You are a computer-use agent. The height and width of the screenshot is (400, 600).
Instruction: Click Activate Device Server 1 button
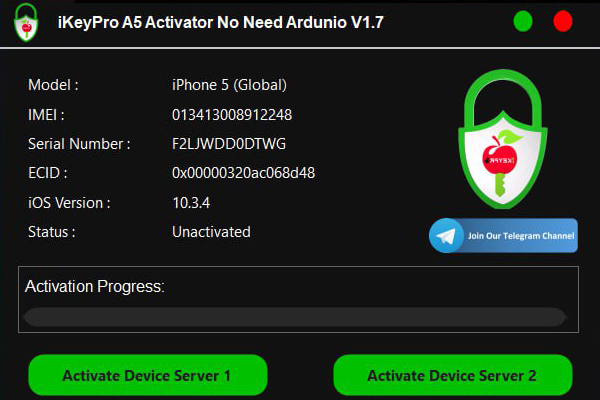click(x=147, y=375)
